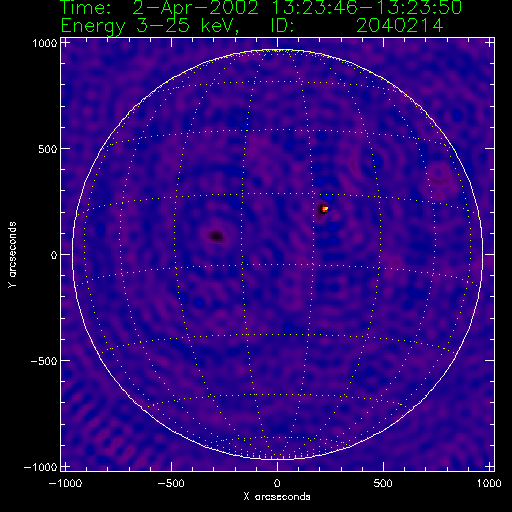Viewport: 512px width, 512px height.
Task: Click the X arcseconds axis label
Action: (x=277, y=497)
